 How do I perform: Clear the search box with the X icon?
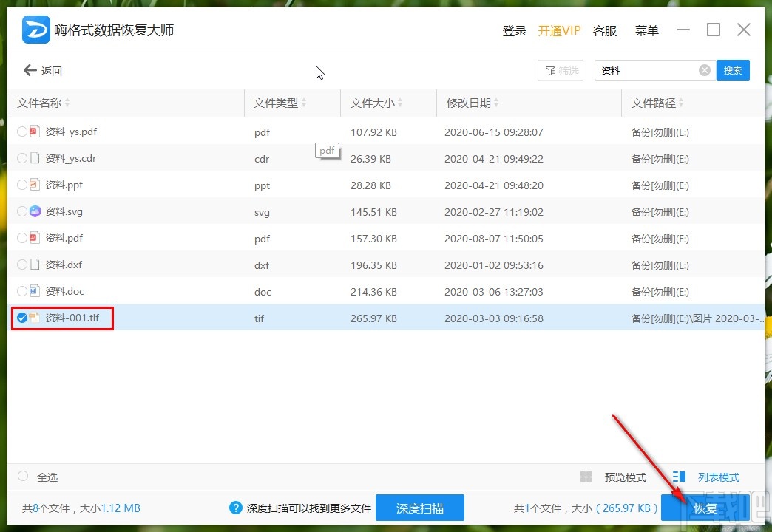pyautogui.click(x=704, y=69)
